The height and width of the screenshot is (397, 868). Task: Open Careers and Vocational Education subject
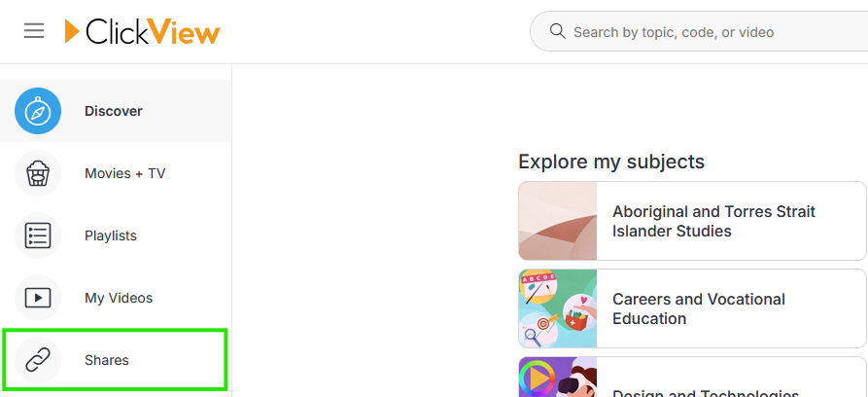(x=698, y=308)
